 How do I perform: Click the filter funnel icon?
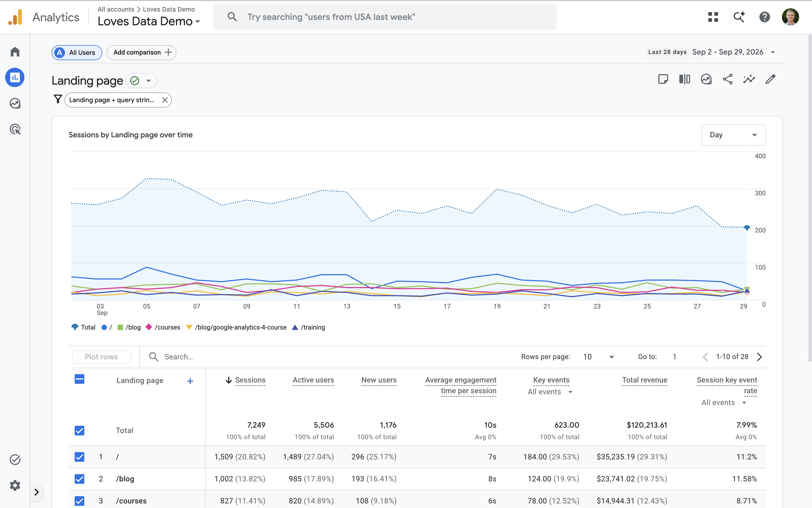coord(58,99)
